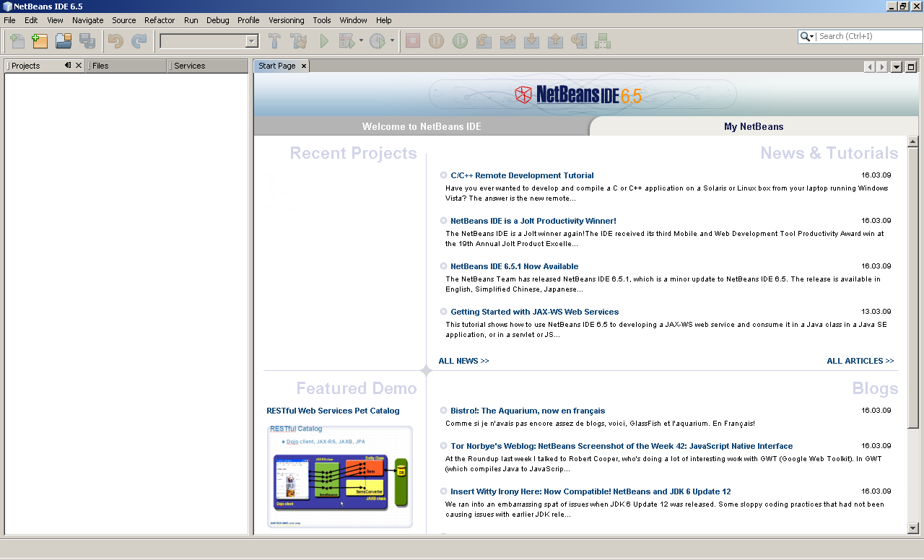Viewport: 924px width, 560px height.
Task: Switch to the Files tab
Action: [126, 66]
